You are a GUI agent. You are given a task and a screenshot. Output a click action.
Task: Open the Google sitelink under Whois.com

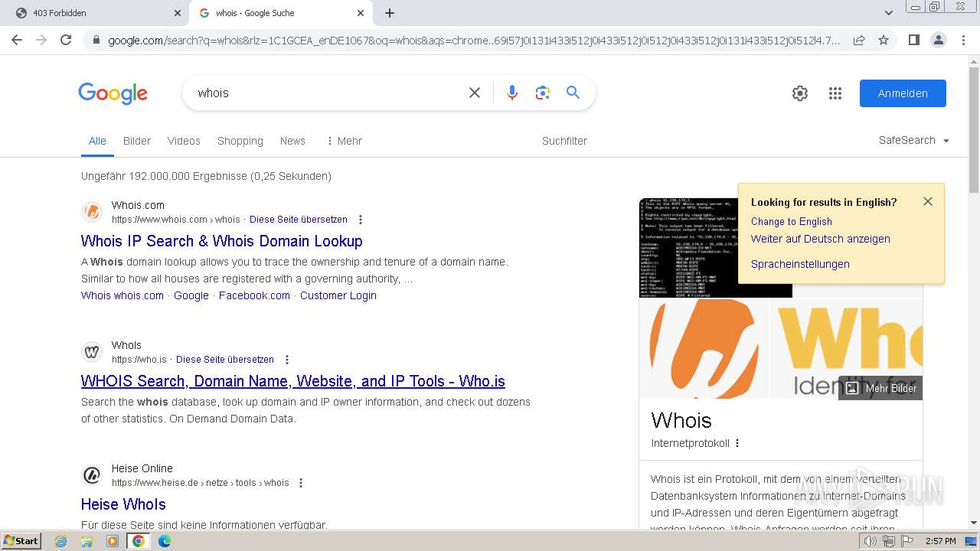(191, 295)
